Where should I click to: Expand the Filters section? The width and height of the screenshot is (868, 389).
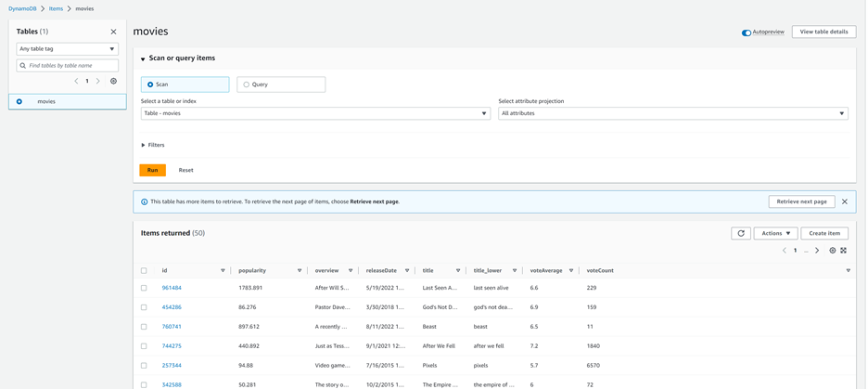(x=153, y=145)
